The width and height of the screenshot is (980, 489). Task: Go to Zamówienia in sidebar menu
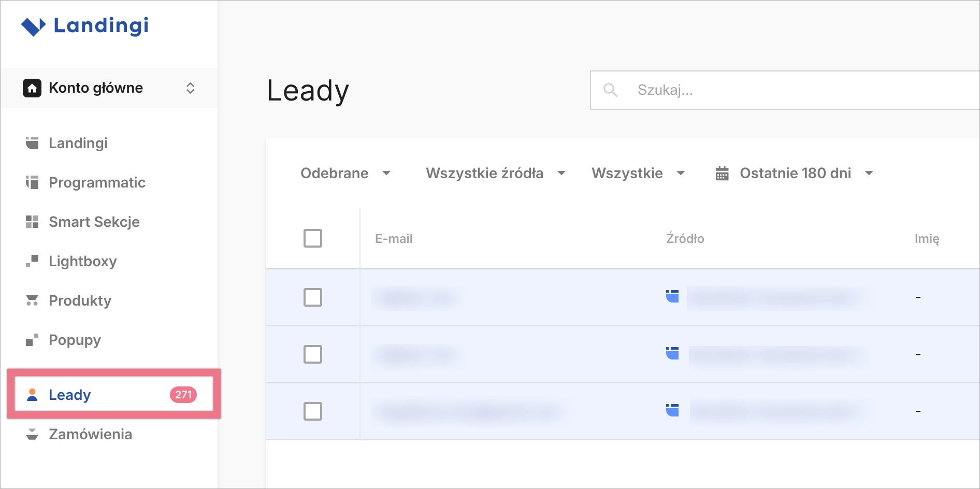point(91,434)
